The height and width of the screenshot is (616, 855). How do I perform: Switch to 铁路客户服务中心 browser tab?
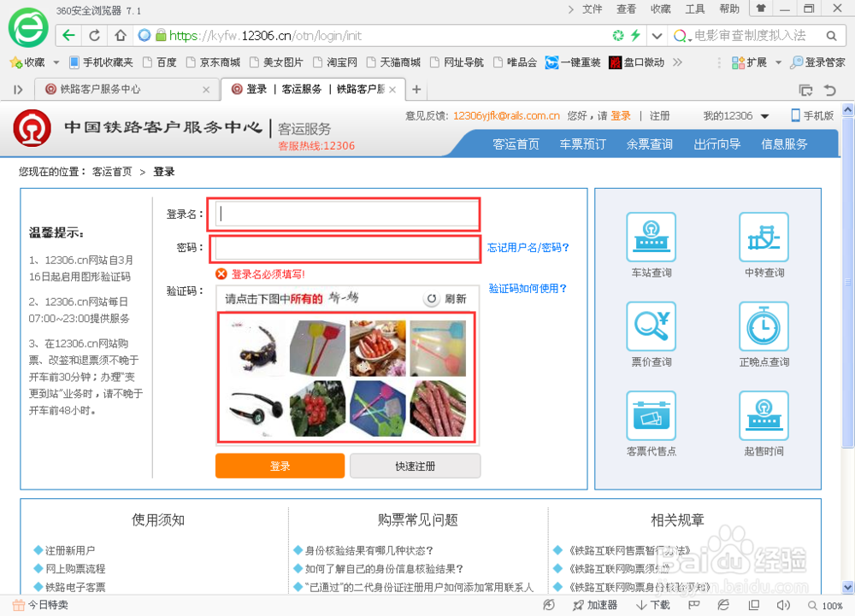[x=124, y=88]
